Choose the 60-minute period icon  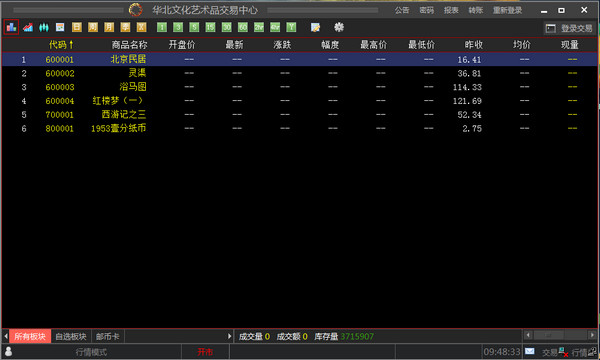[x=243, y=27]
